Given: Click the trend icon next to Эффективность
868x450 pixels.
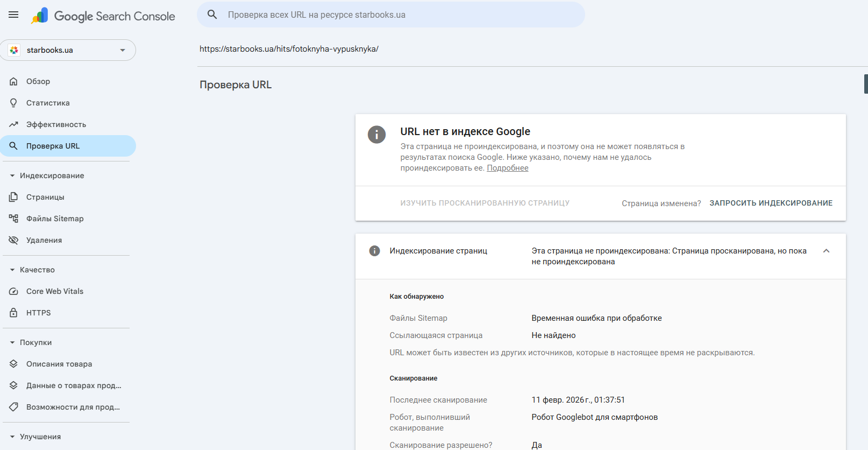Looking at the screenshot, I should tap(13, 124).
